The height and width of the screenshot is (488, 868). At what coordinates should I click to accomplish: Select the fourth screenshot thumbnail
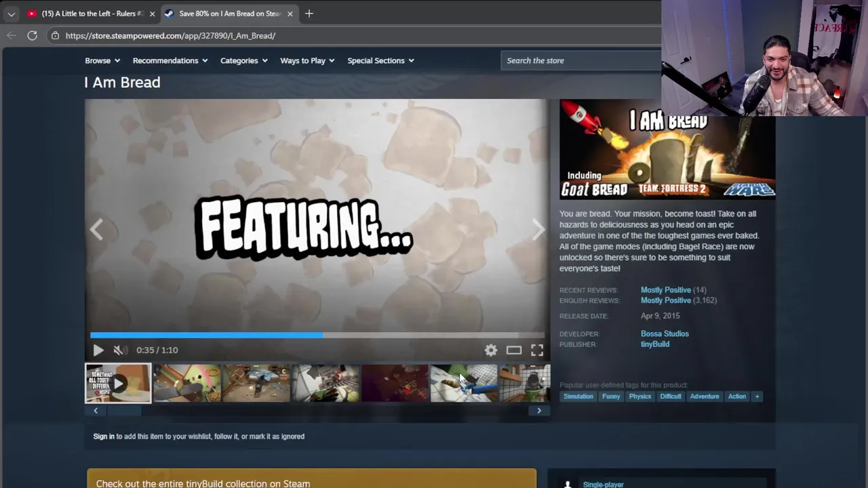(325, 383)
